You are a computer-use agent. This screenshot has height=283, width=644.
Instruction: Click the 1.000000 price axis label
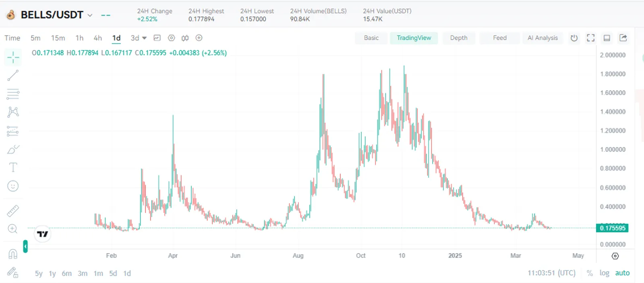[x=613, y=150]
